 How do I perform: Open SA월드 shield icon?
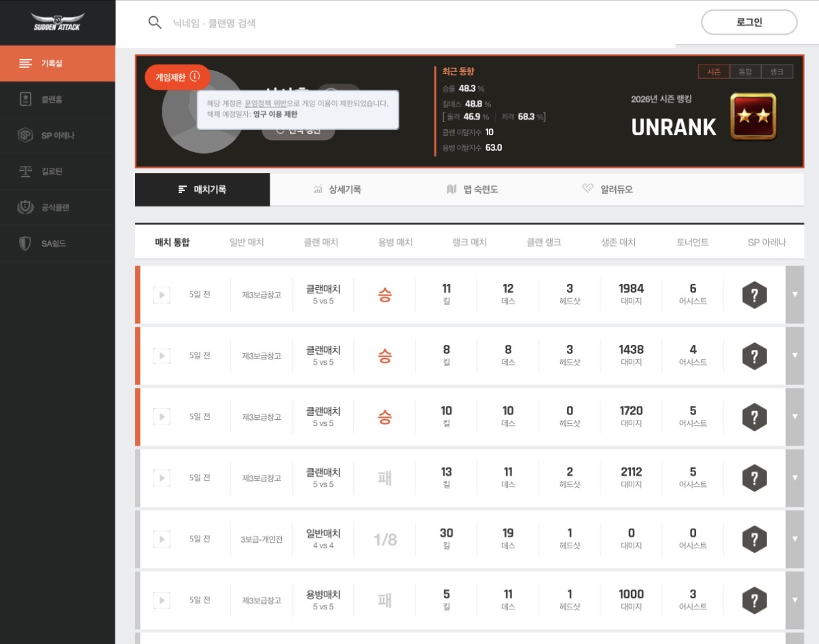[25, 243]
